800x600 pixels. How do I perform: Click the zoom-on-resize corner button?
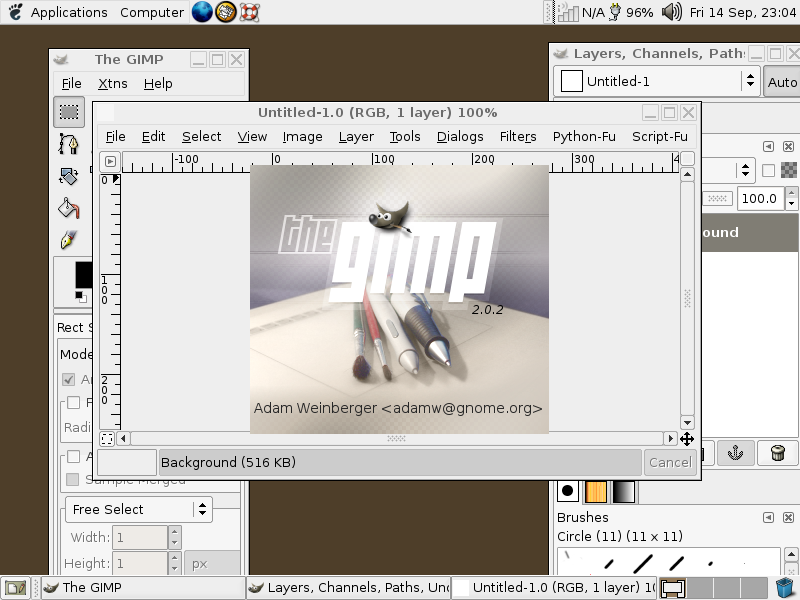(687, 158)
